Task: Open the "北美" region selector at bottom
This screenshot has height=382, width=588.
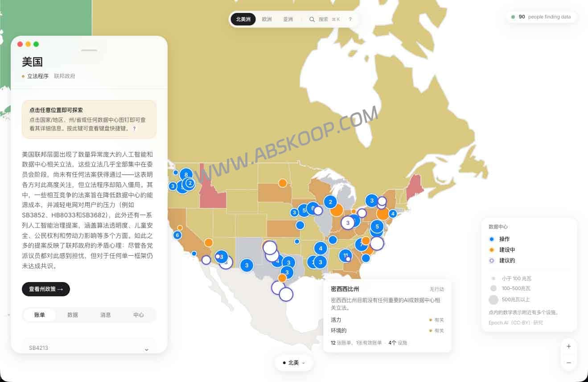Action: click(x=294, y=363)
